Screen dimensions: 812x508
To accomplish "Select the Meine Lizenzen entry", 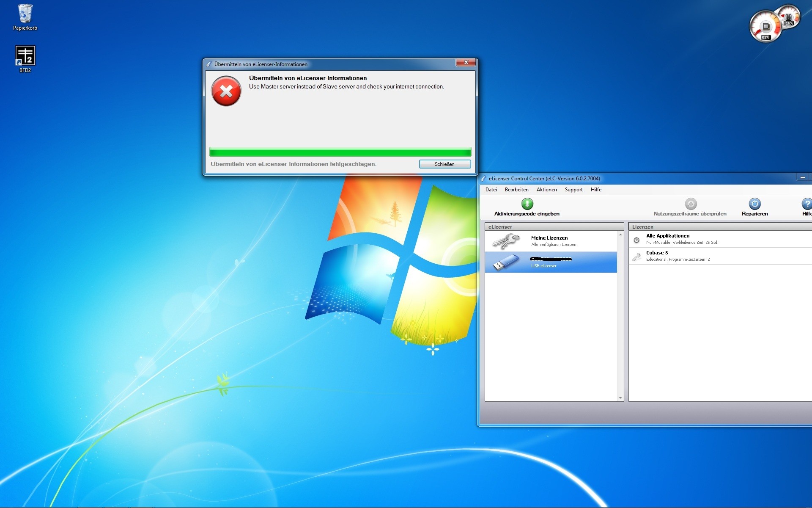I will [551, 241].
